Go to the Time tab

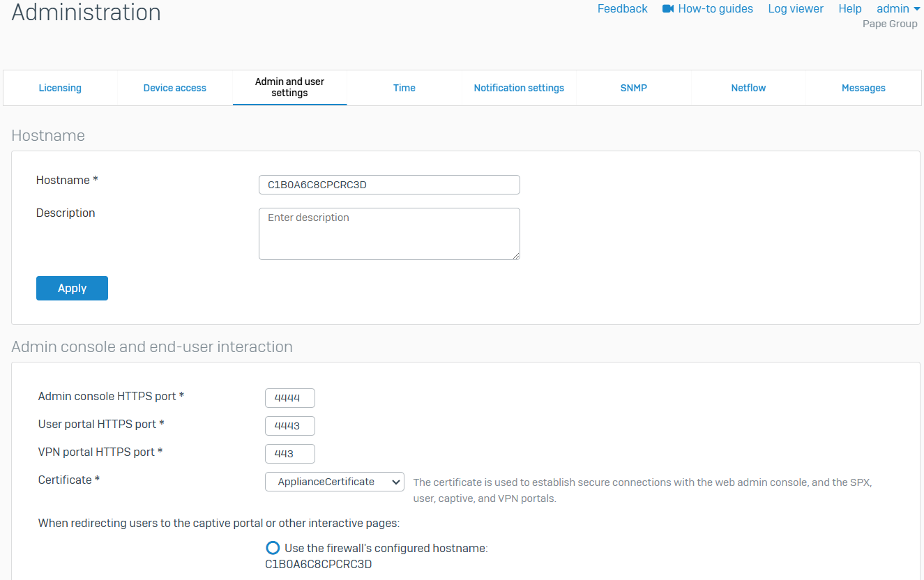pos(404,88)
